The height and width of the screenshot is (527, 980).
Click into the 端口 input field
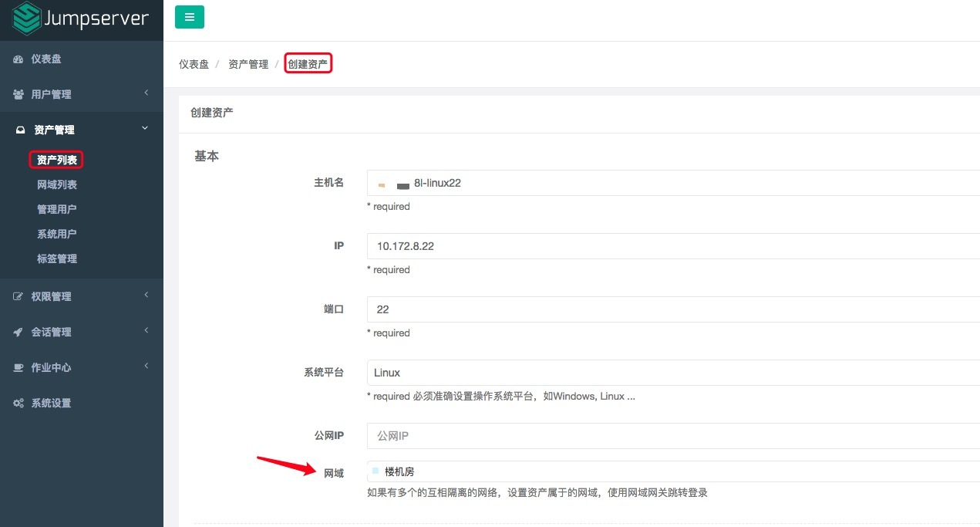pyautogui.click(x=673, y=310)
